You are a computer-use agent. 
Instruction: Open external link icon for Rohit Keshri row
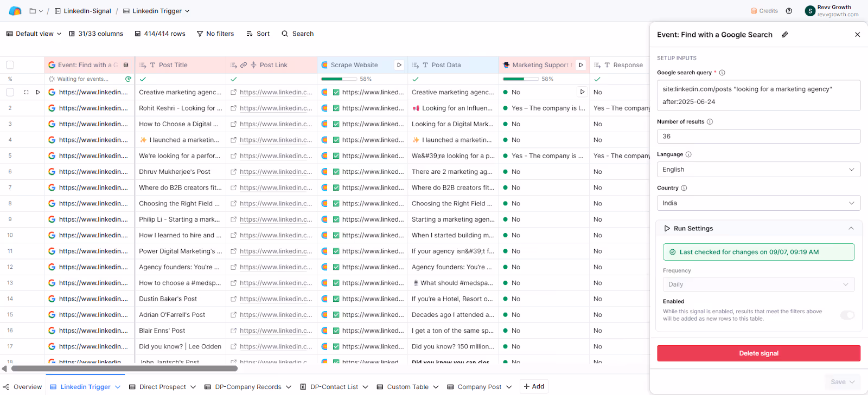(x=233, y=108)
